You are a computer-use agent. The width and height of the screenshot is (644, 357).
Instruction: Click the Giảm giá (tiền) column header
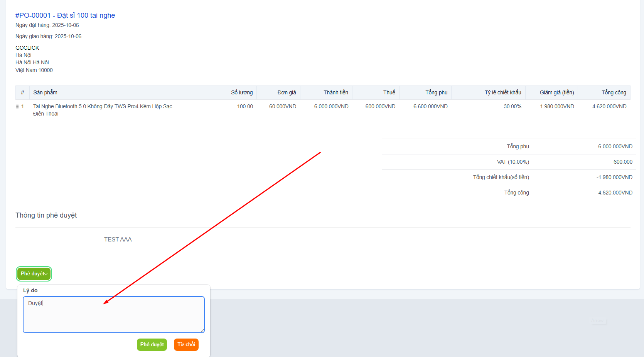[556, 92]
